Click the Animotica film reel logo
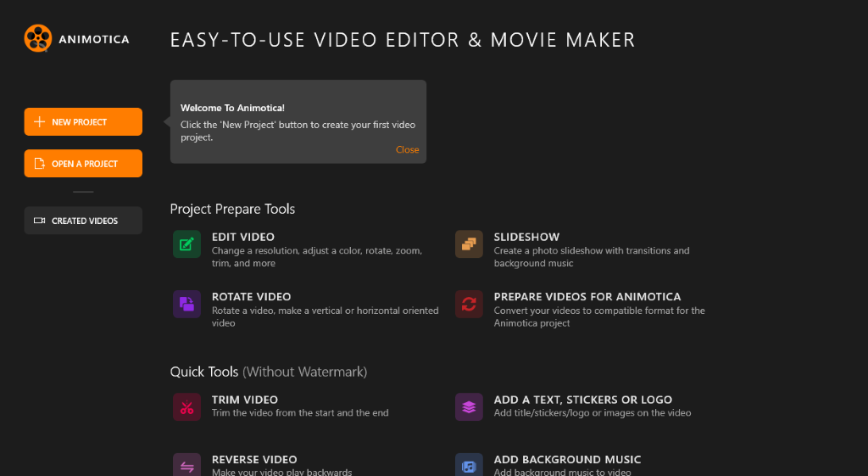Viewport: 868px width, 476px height. click(38, 38)
